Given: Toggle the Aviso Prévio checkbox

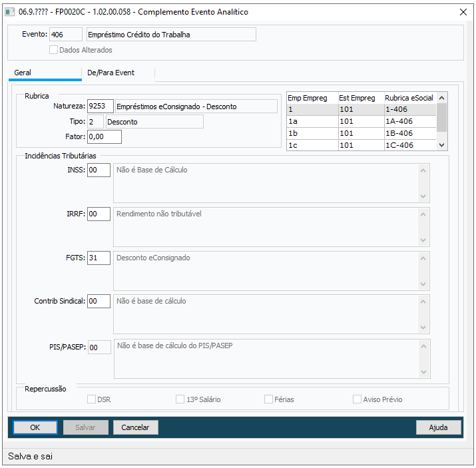Looking at the screenshot, I should (357, 399).
